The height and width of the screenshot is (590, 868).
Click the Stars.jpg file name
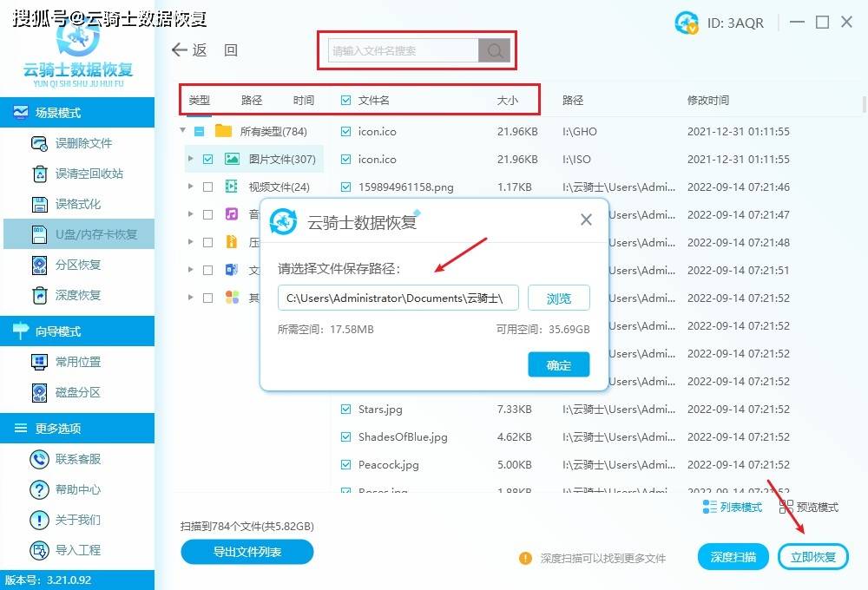[380, 410]
